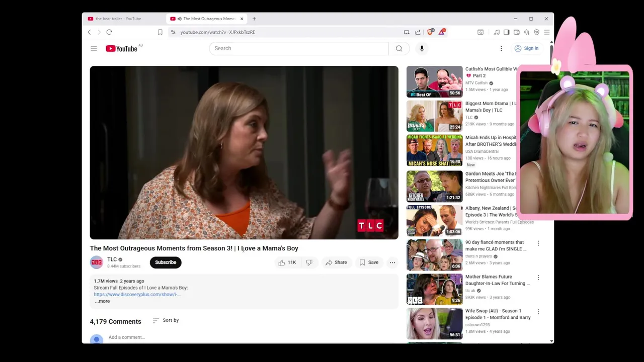Screen dimensions: 644x362
Task: Open Brave Rewards triangle icon
Action: click(x=442, y=32)
